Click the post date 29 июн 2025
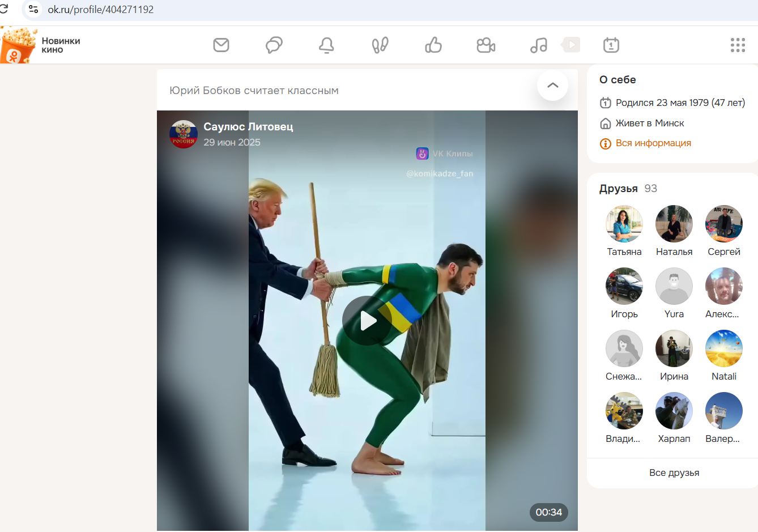Image resolution: width=758 pixels, height=532 pixels. coord(232,142)
